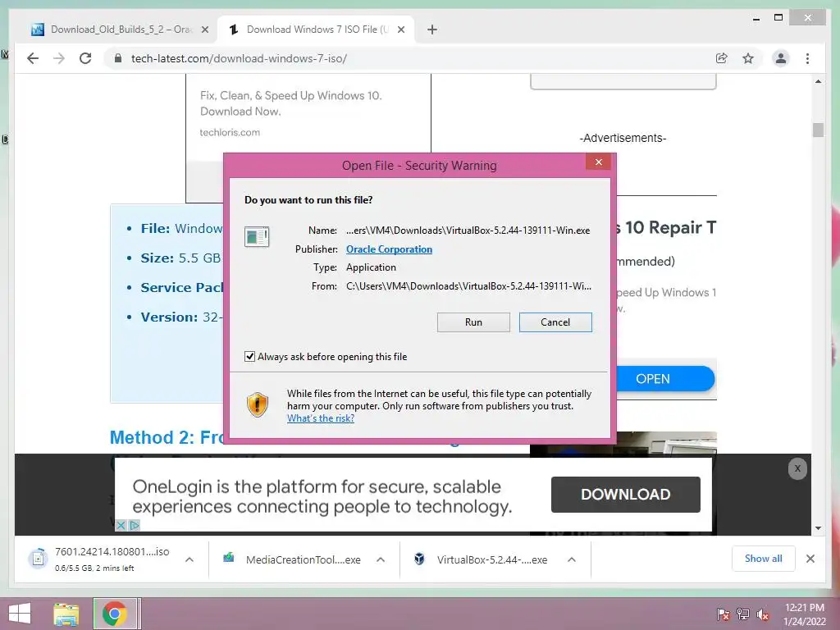View site information via lock icon
840x630 pixels.
click(x=118, y=58)
